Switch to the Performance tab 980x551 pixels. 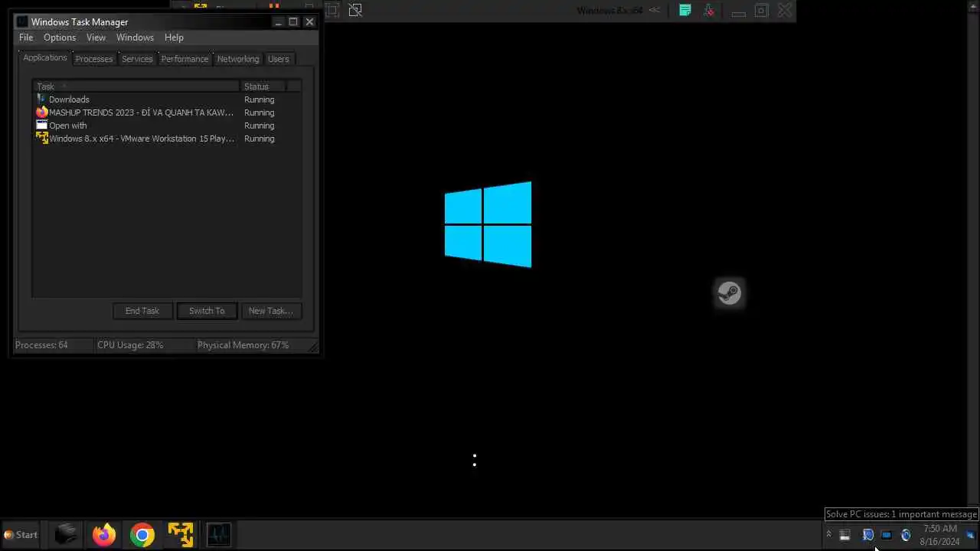coord(185,59)
